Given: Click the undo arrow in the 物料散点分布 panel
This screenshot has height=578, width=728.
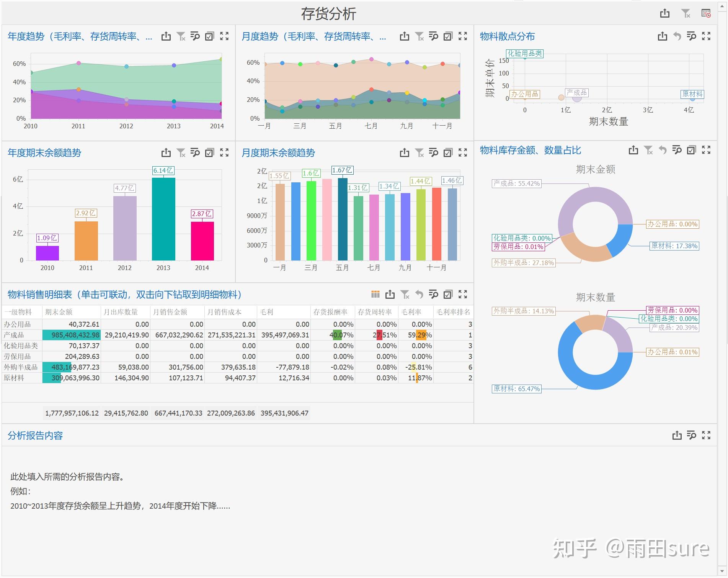Looking at the screenshot, I should point(677,36).
